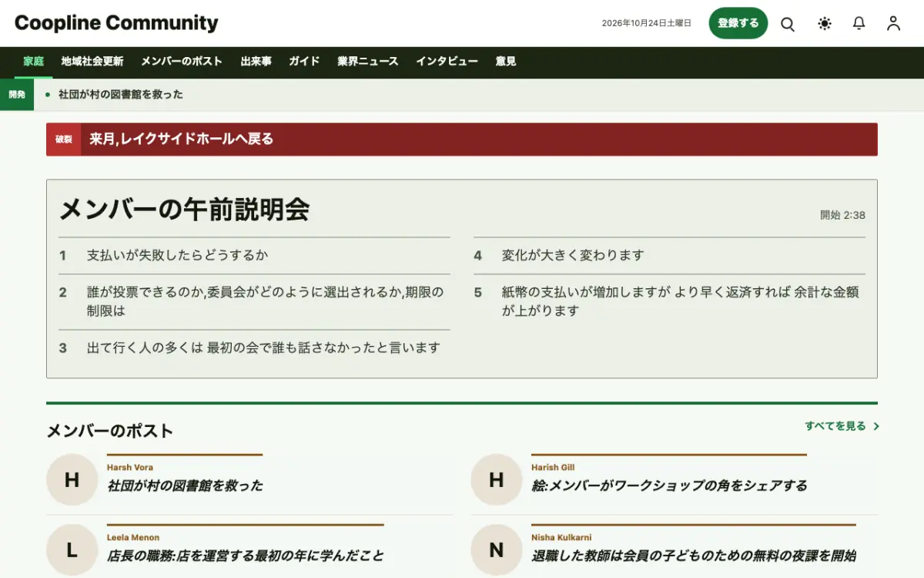
Task: Click the 登録する button
Action: coord(738,23)
